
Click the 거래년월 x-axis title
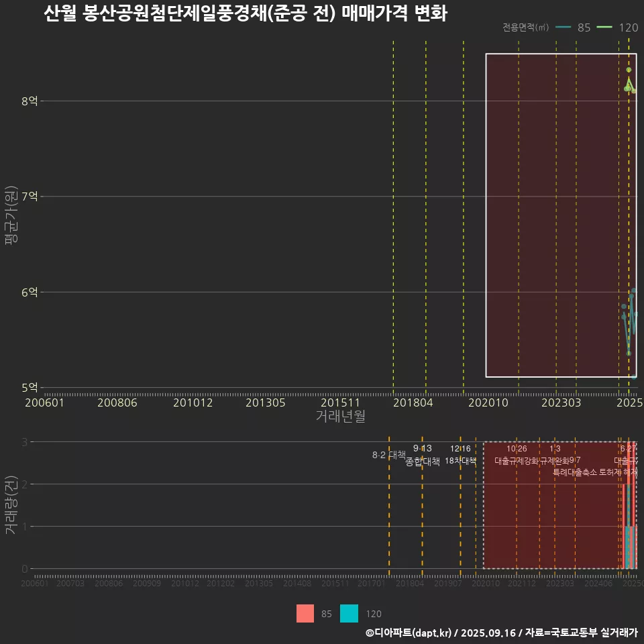(x=341, y=416)
